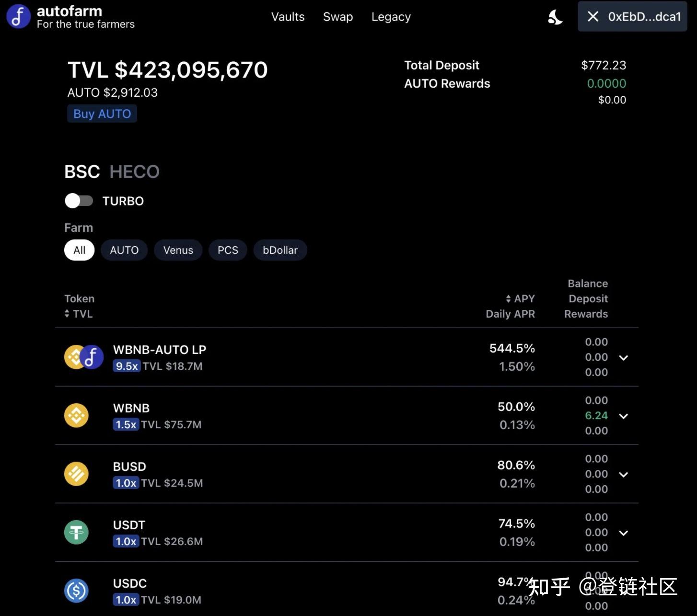
Task: Click the Buy AUTO button
Action: tap(102, 114)
